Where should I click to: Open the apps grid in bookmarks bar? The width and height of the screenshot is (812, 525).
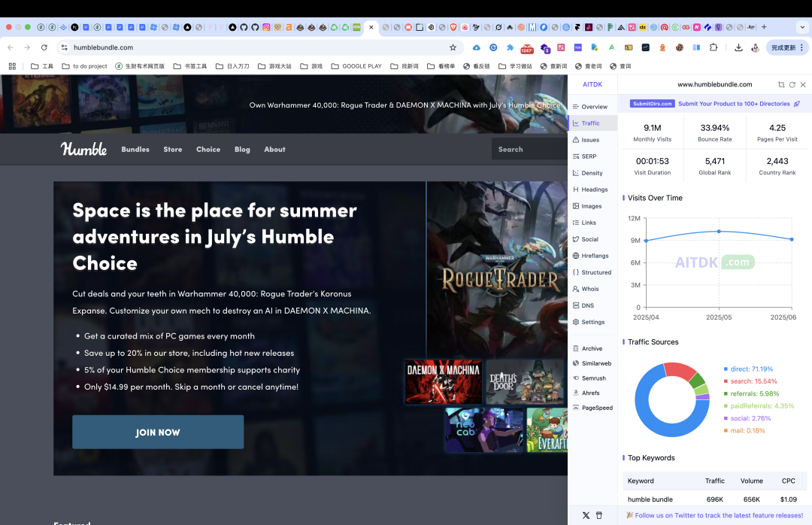pyautogui.click(x=13, y=66)
